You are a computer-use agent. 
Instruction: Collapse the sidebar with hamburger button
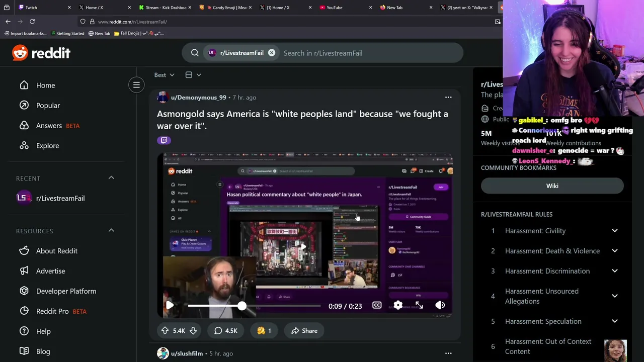(136, 85)
